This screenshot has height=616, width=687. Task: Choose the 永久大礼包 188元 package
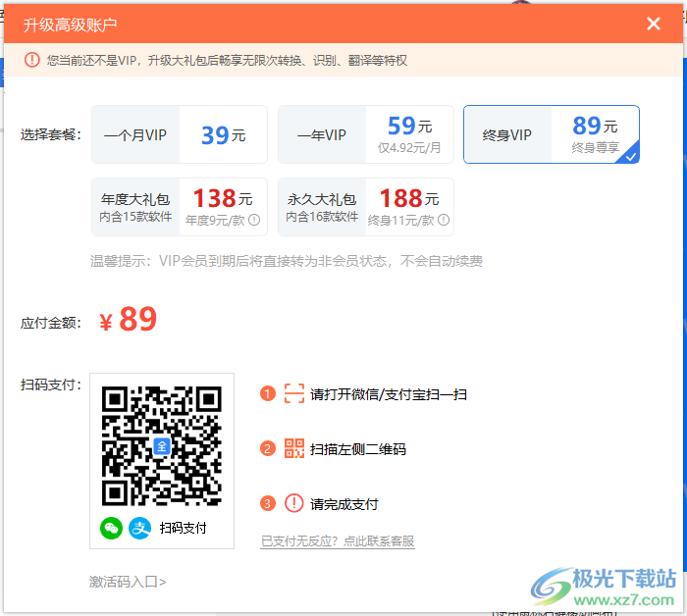(366, 207)
